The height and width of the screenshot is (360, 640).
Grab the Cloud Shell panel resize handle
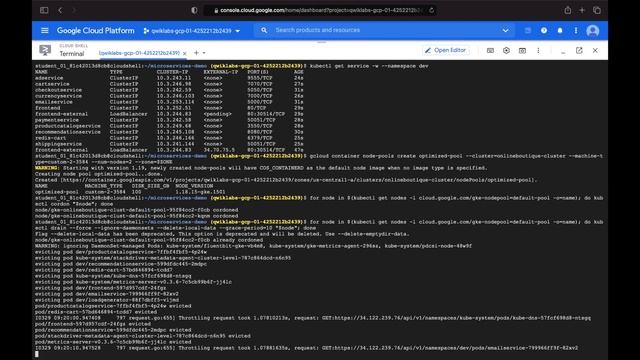(x=321, y=42)
